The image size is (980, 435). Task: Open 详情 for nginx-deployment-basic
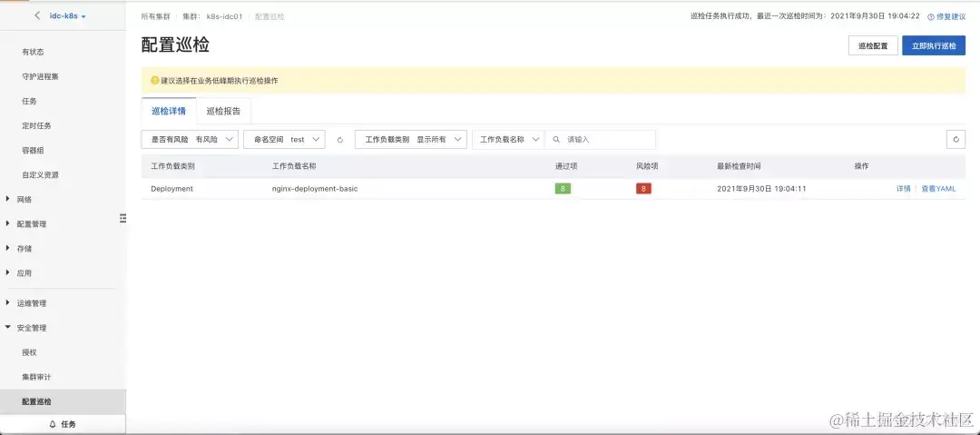tap(904, 188)
